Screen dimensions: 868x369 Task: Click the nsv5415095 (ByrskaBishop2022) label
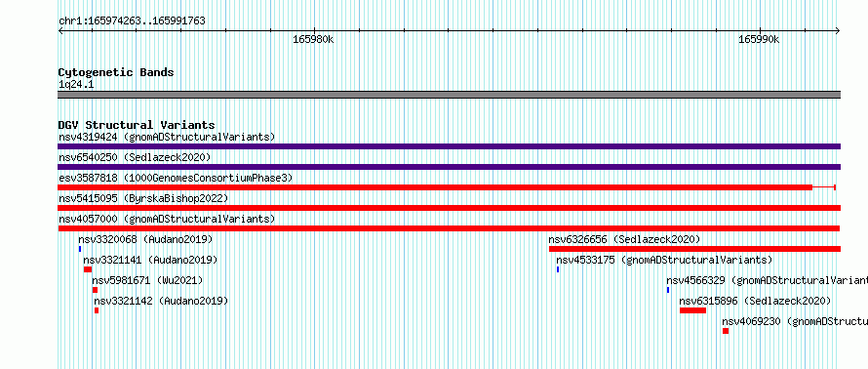(143, 198)
